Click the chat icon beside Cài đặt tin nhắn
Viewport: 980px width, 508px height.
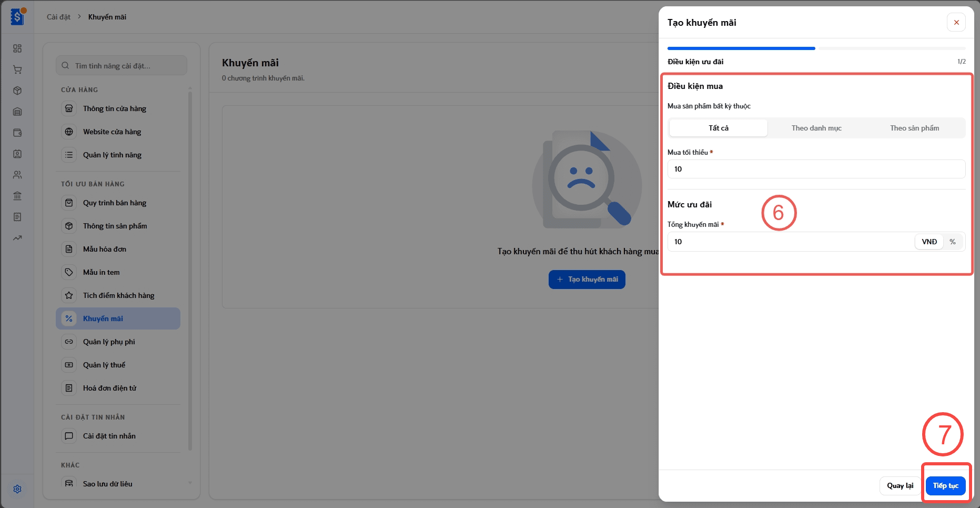[x=69, y=436]
